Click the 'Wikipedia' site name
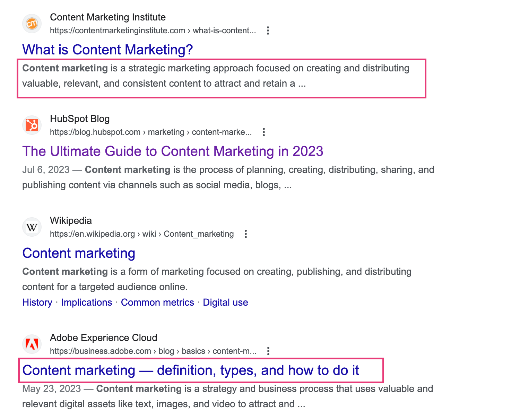The image size is (511, 420). 71,220
